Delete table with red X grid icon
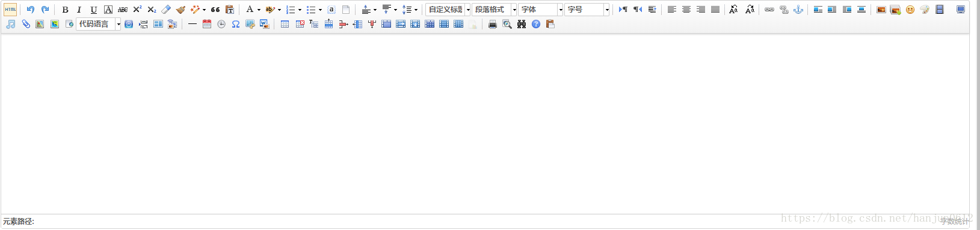The height and width of the screenshot is (230, 980). coord(300,24)
